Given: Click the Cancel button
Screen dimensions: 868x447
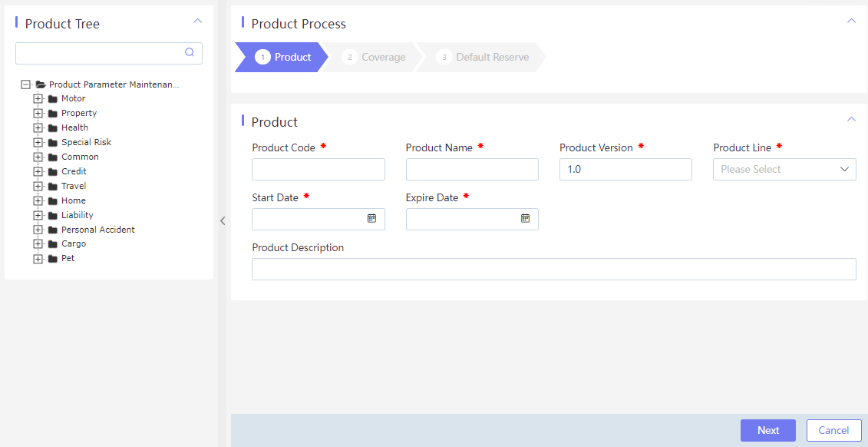Looking at the screenshot, I should tap(833, 430).
